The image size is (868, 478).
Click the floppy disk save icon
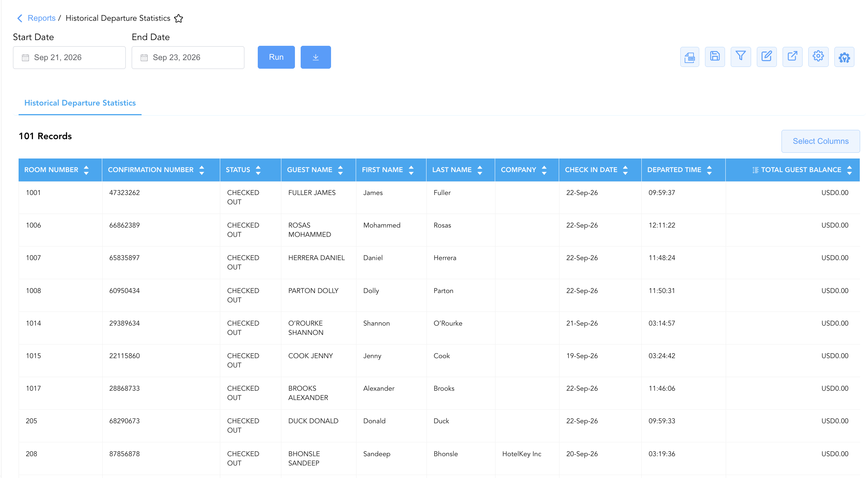[715, 57]
